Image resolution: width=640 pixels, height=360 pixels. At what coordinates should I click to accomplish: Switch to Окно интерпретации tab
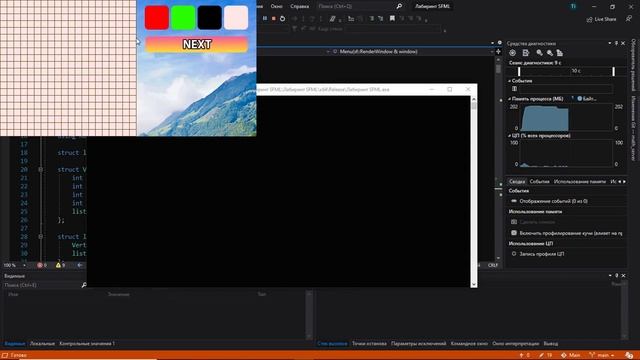click(516, 344)
